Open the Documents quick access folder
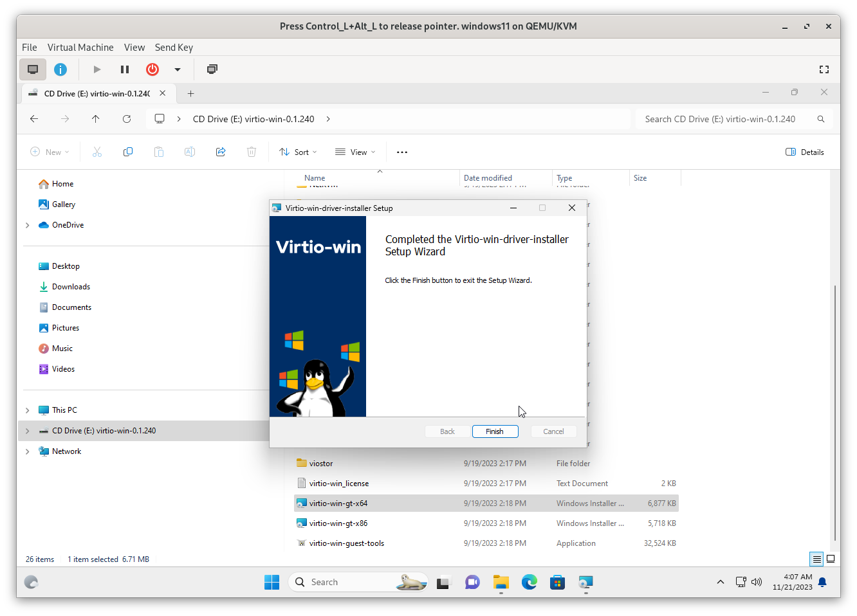This screenshot has height=616, width=857. click(x=71, y=307)
